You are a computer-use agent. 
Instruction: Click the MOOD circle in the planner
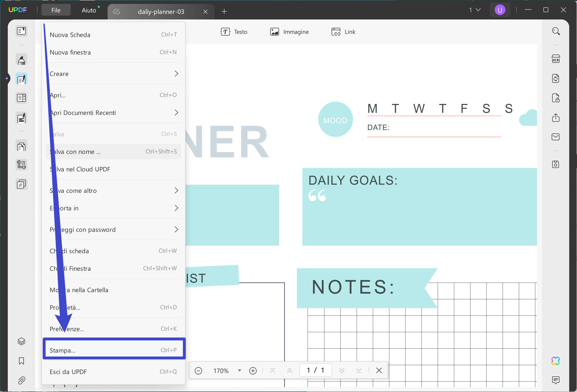(x=335, y=119)
